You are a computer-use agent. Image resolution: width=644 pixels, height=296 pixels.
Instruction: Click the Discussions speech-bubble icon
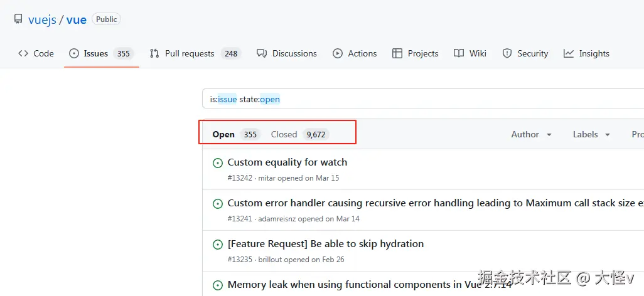[x=262, y=53]
